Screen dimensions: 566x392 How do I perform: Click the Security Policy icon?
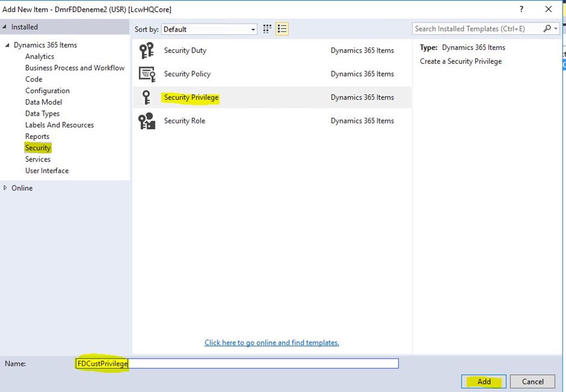coord(146,74)
